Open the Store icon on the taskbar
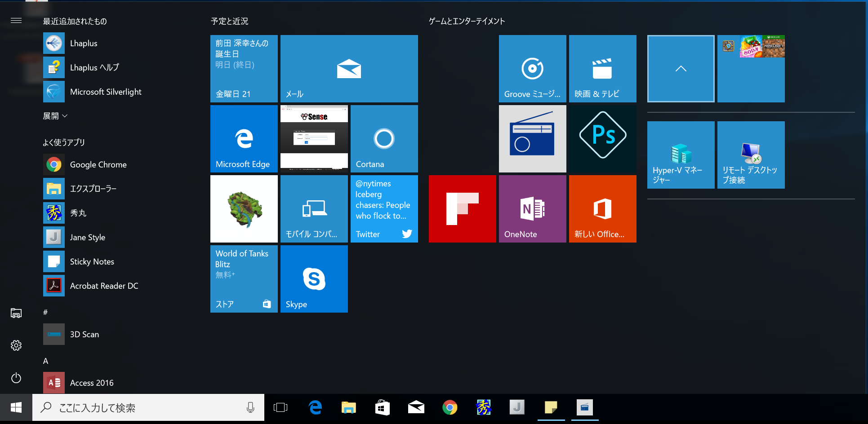This screenshot has height=424, width=868. point(383,407)
